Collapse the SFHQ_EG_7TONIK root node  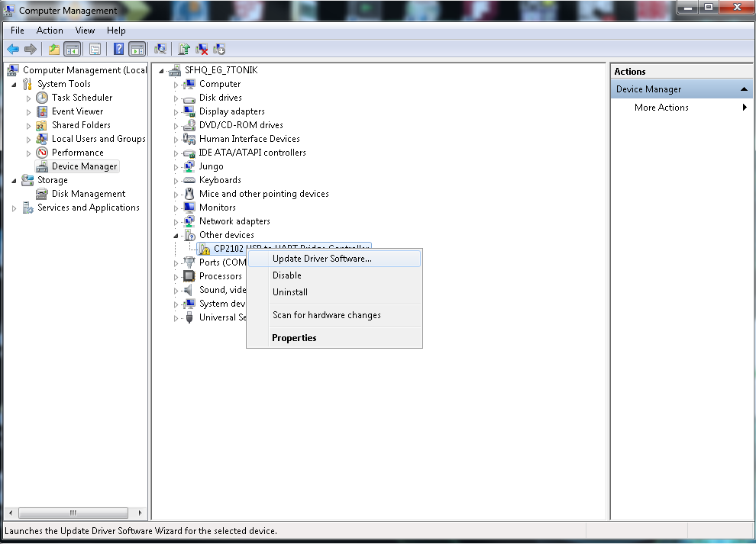coord(162,71)
